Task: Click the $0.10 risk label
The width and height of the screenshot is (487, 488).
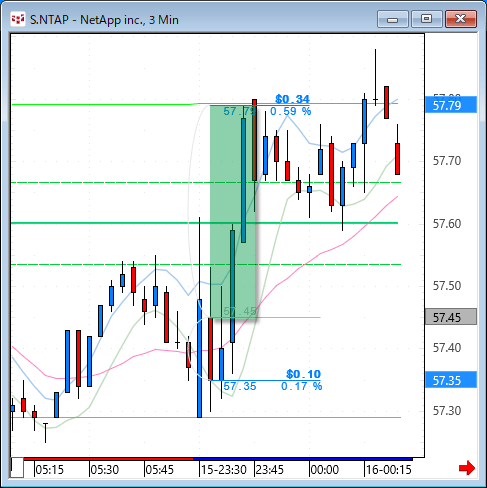Action: pyautogui.click(x=303, y=374)
